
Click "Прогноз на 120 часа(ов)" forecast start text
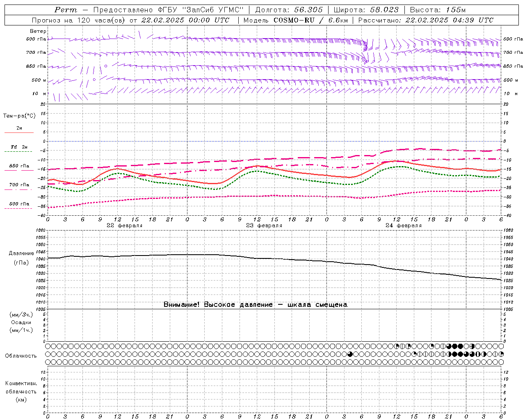(x=79, y=20)
